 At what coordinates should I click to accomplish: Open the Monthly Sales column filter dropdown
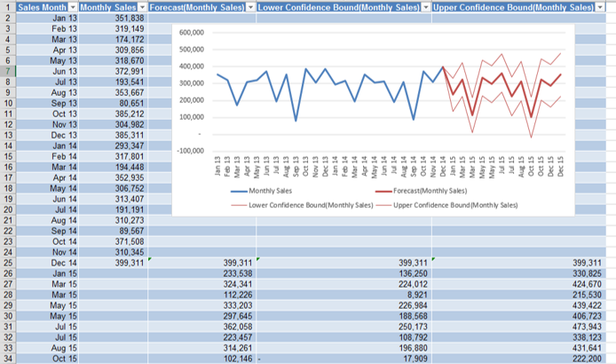tap(141, 6)
